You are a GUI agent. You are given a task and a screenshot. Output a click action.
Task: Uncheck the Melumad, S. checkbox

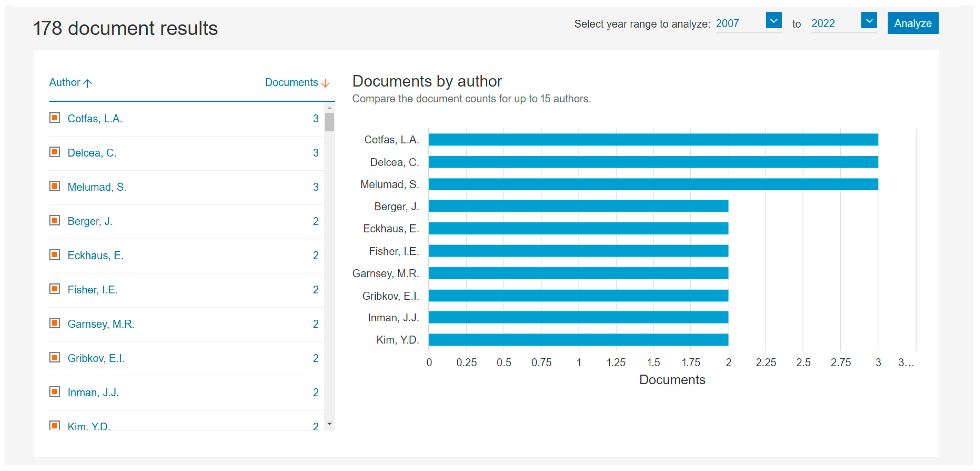55,187
